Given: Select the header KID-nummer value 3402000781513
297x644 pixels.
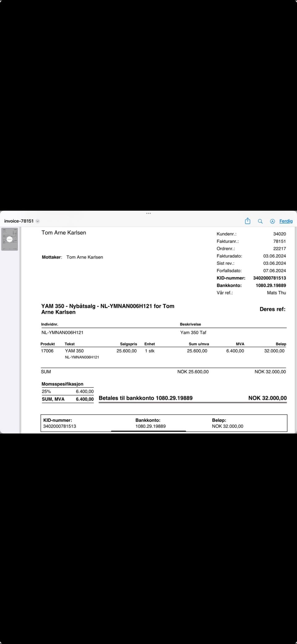Looking at the screenshot, I should 269,278.
